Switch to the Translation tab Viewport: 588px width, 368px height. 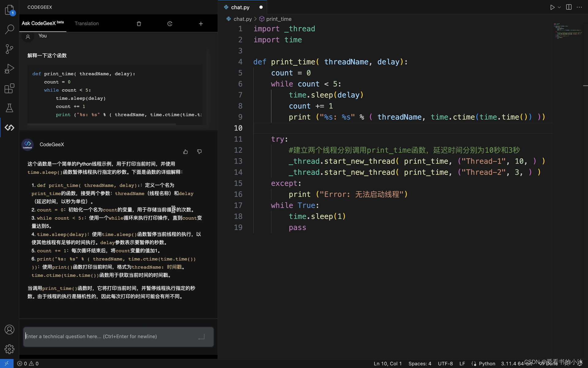(x=86, y=23)
